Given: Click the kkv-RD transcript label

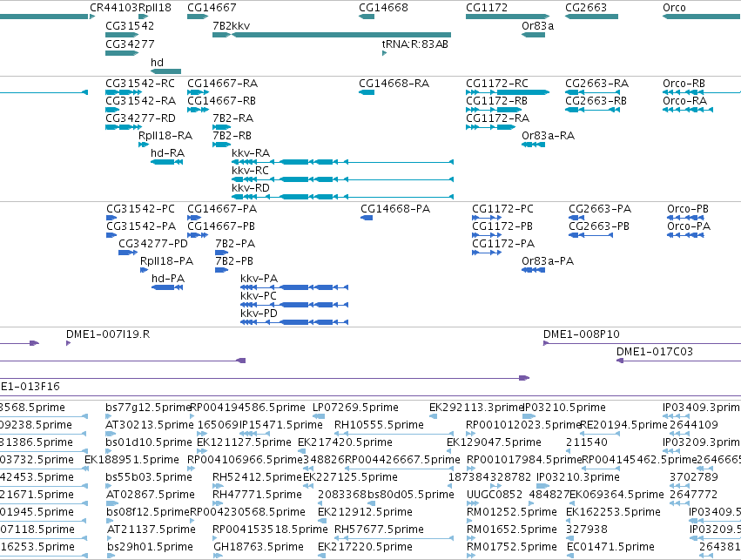Looking at the screenshot, I should click(x=251, y=188).
